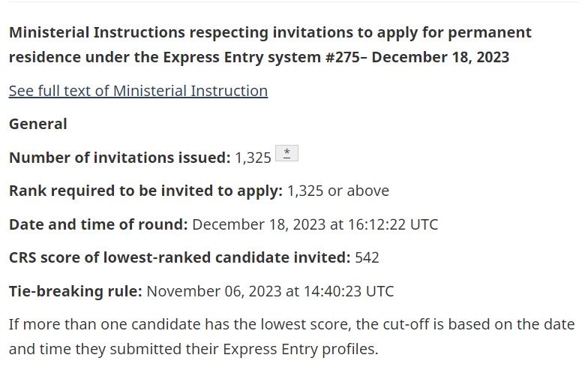Select the "1,325 or above" rank value
Image resolution: width=588 pixels, height=382 pixels.
pyautogui.click(x=337, y=191)
